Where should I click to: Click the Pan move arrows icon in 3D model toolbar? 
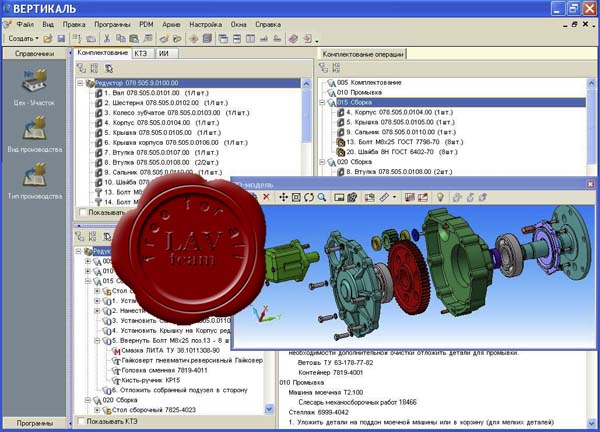pyautogui.click(x=283, y=197)
